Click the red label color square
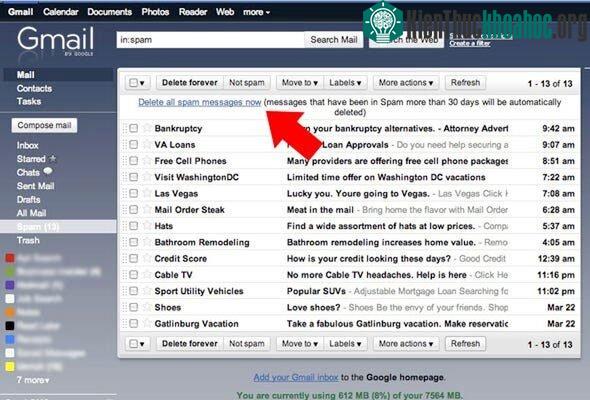Viewport: 590px width, 400px height. [10, 258]
